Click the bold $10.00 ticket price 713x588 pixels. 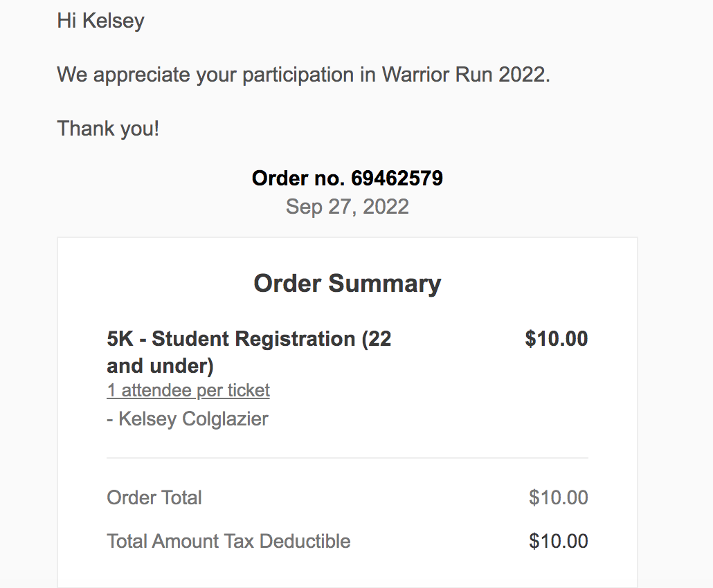(x=557, y=339)
